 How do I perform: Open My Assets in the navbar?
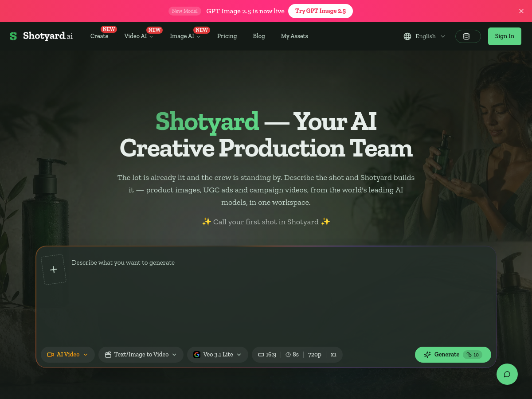[294, 36]
